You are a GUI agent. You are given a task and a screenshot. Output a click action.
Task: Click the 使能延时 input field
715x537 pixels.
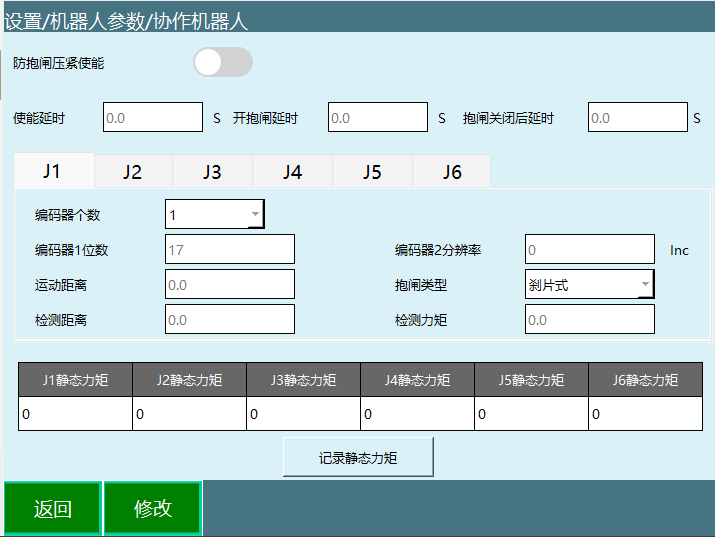[x=153, y=118]
